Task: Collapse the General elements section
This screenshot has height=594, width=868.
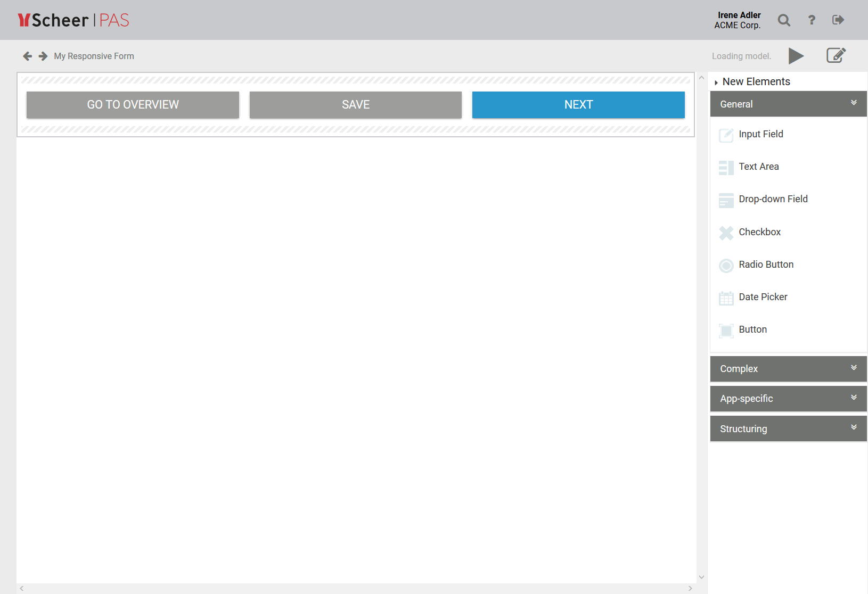Action: [x=854, y=103]
